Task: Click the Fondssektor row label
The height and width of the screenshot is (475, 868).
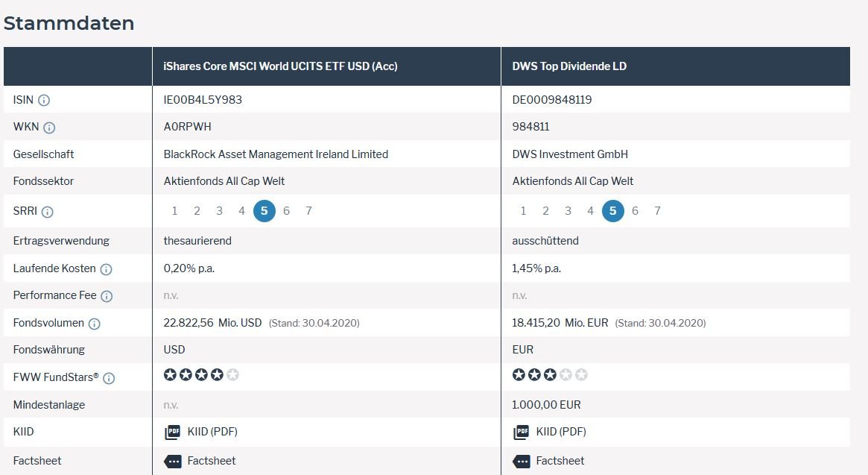Action: 43,180
